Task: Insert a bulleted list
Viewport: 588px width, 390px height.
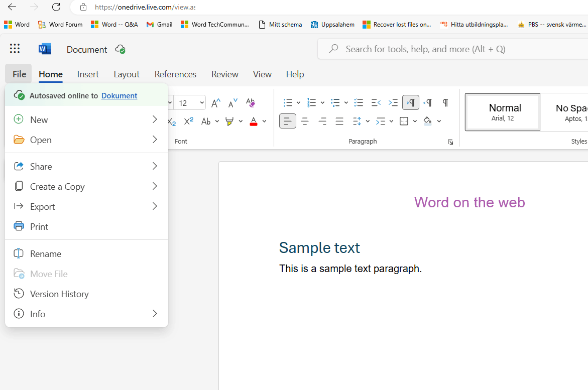Action: point(288,103)
